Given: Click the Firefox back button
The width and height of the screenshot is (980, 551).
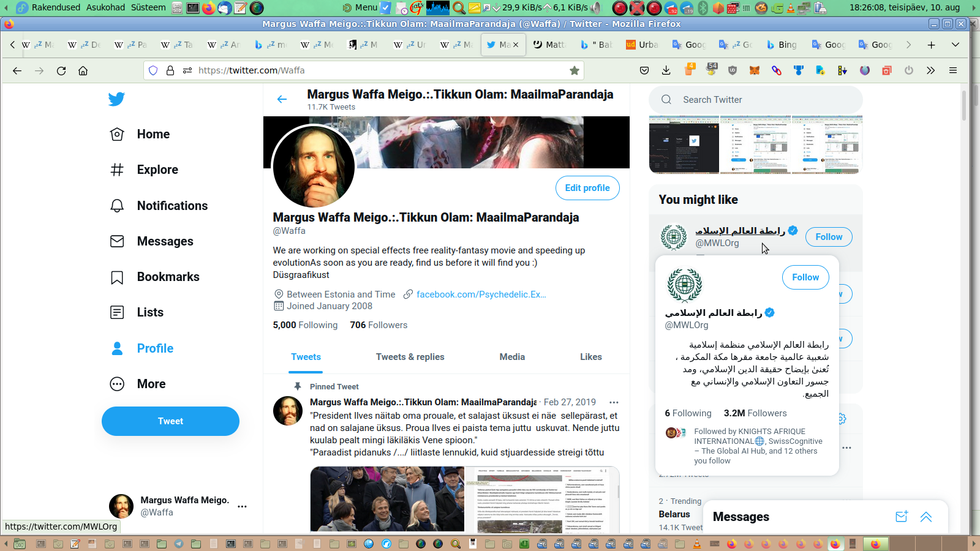Looking at the screenshot, I should click(17, 70).
